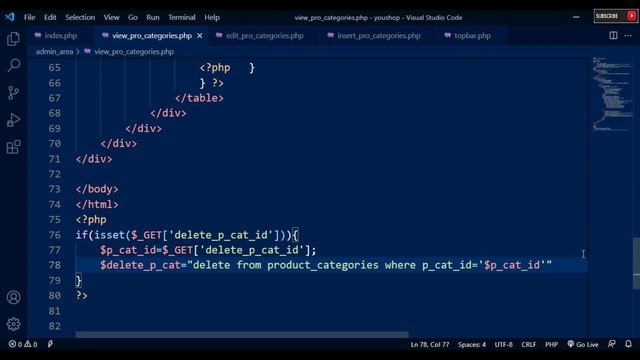Click the feedback icon in status bar
Screen dimensions: 640x360
point(611,344)
